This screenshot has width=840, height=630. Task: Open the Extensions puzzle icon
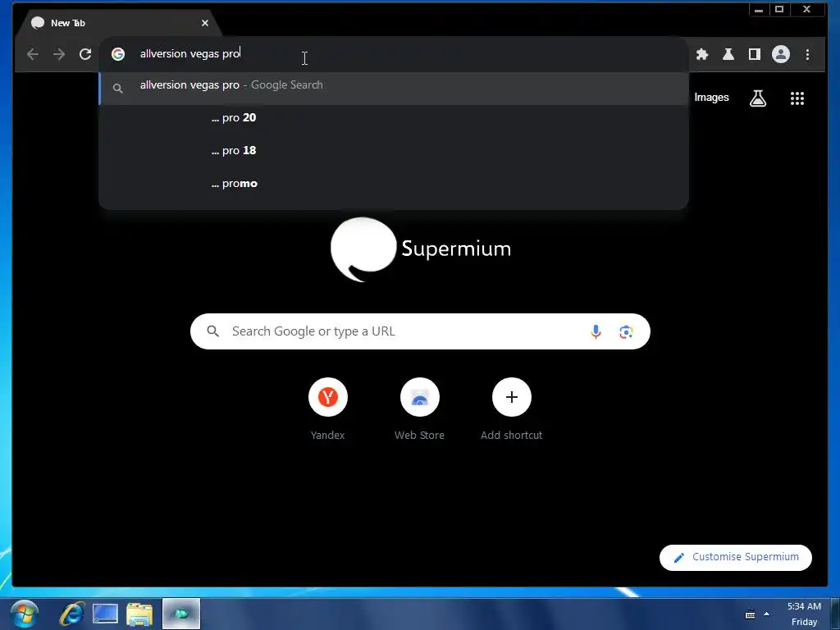(702, 54)
